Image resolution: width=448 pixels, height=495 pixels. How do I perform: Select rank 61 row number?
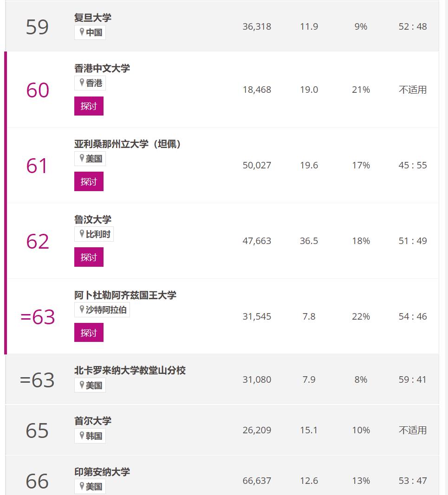pyautogui.click(x=37, y=166)
